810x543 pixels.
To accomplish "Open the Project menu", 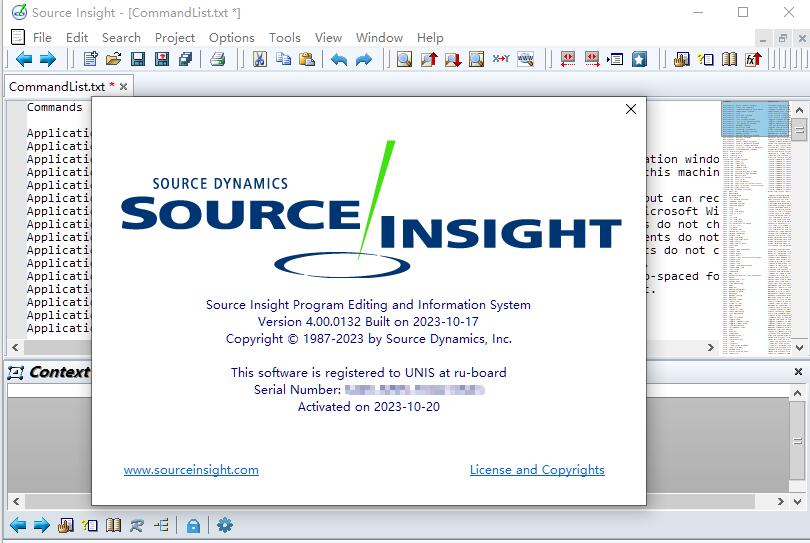I will click(175, 38).
